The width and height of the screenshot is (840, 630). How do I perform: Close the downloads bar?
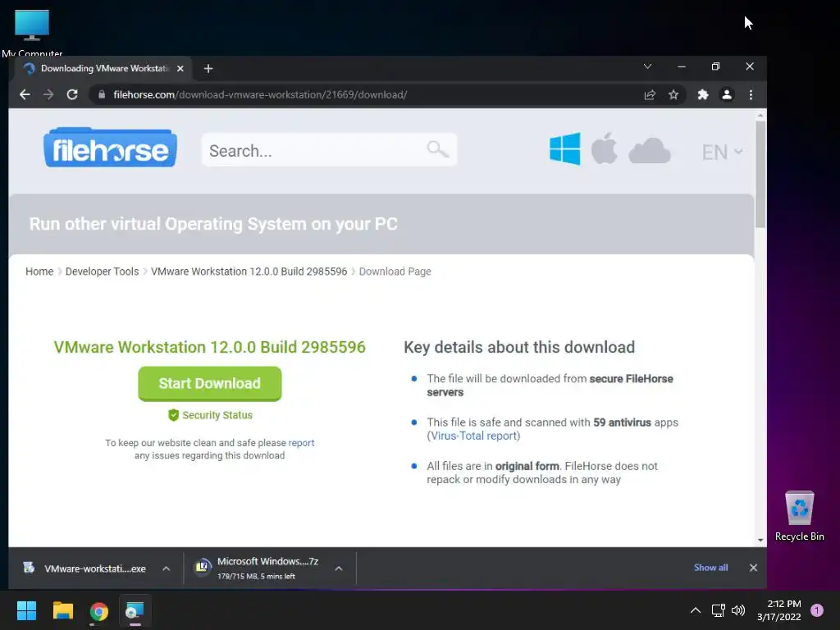pyautogui.click(x=753, y=568)
